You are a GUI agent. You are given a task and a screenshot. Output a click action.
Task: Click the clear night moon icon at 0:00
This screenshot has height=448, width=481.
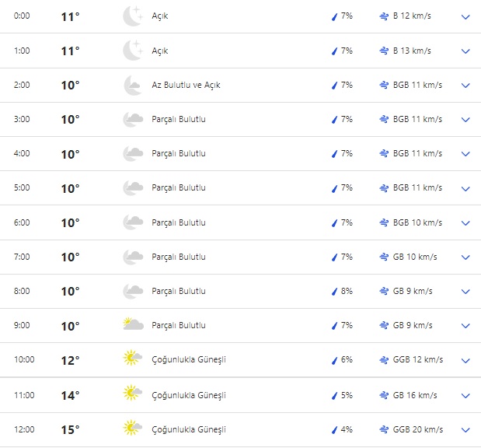(132, 16)
